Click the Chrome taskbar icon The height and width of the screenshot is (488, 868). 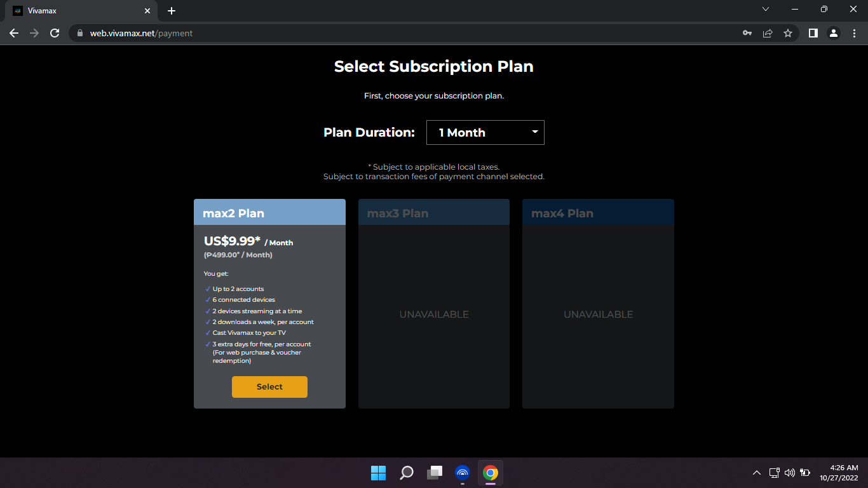pos(490,473)
